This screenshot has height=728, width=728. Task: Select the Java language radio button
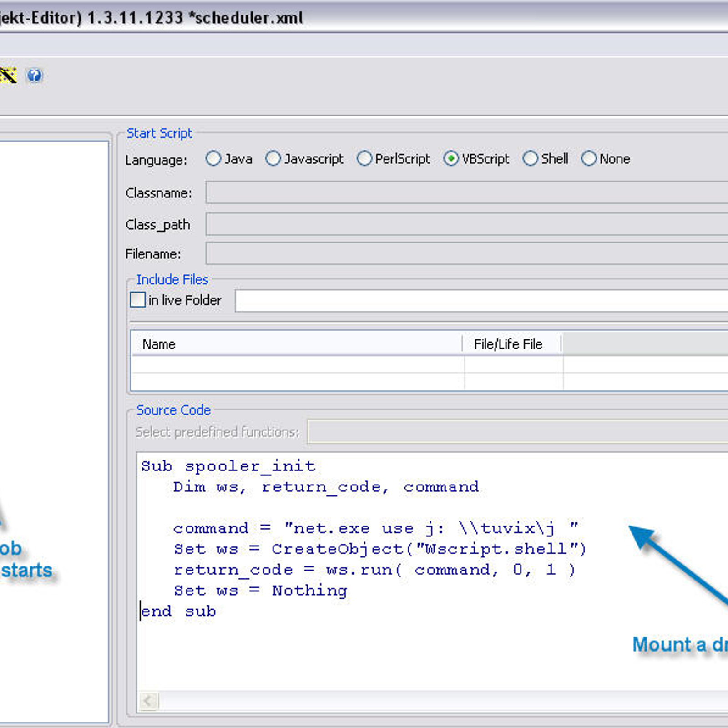[x=213, y=159]
